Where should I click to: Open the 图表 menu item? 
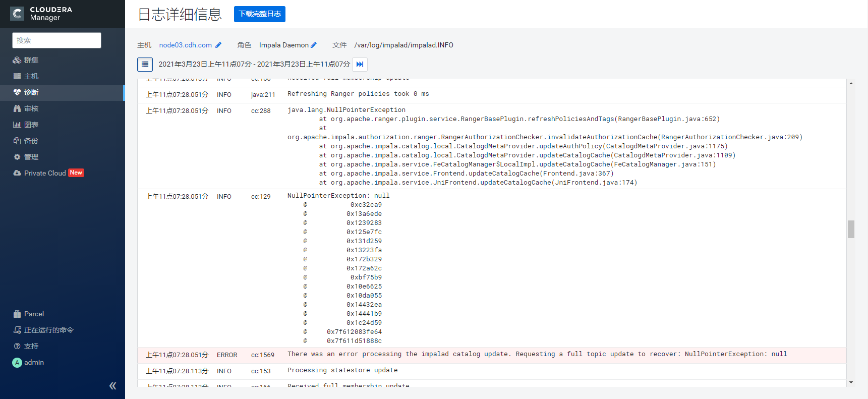(31, 125)
